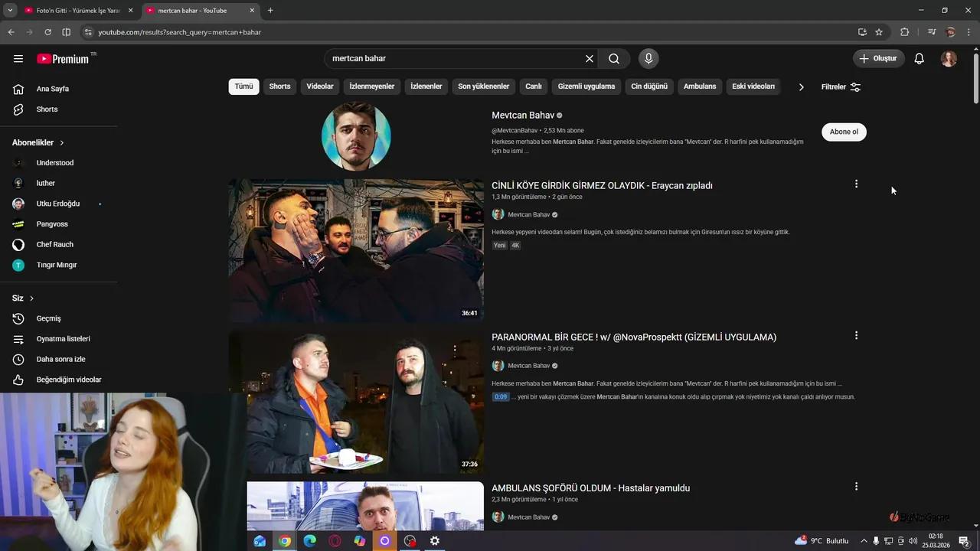Open the YouTube account avatar menu
Screen dimensions: 980x551
click(949, 59)
